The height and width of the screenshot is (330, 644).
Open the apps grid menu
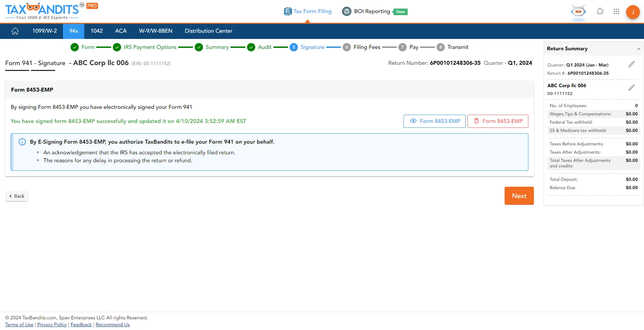point(616,11)
